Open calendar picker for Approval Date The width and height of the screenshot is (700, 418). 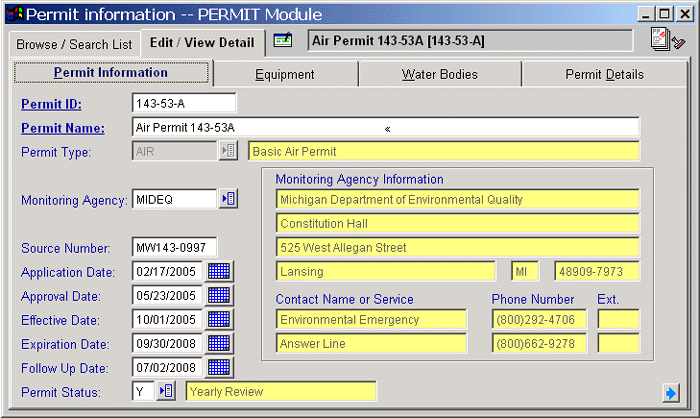219,295
